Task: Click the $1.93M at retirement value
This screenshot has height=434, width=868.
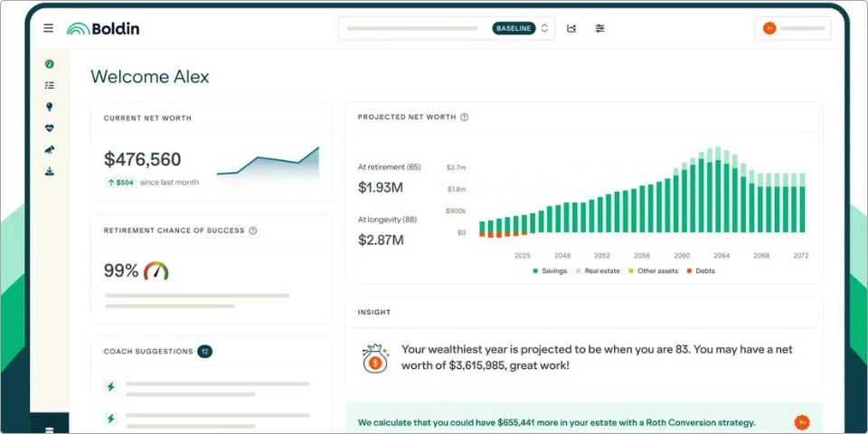Action: [x=381, y=188]
